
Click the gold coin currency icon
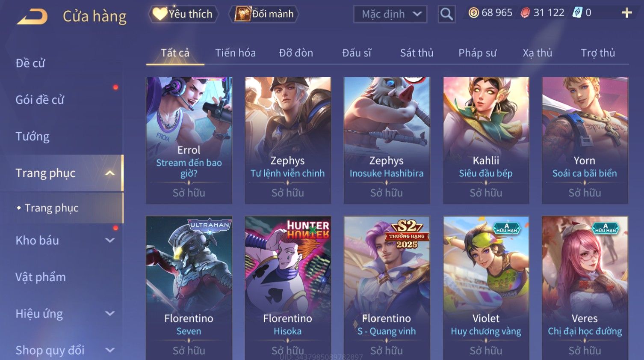click(473, 13)
